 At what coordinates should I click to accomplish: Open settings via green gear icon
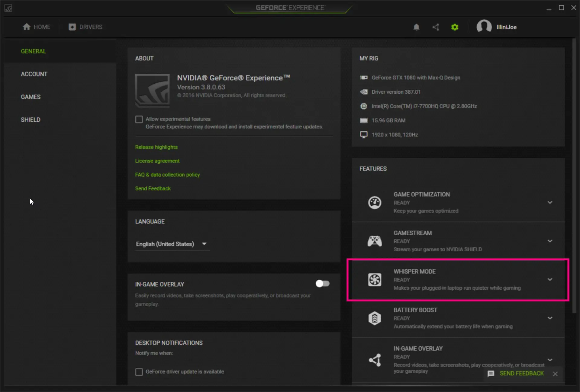(x=455, y=27)
